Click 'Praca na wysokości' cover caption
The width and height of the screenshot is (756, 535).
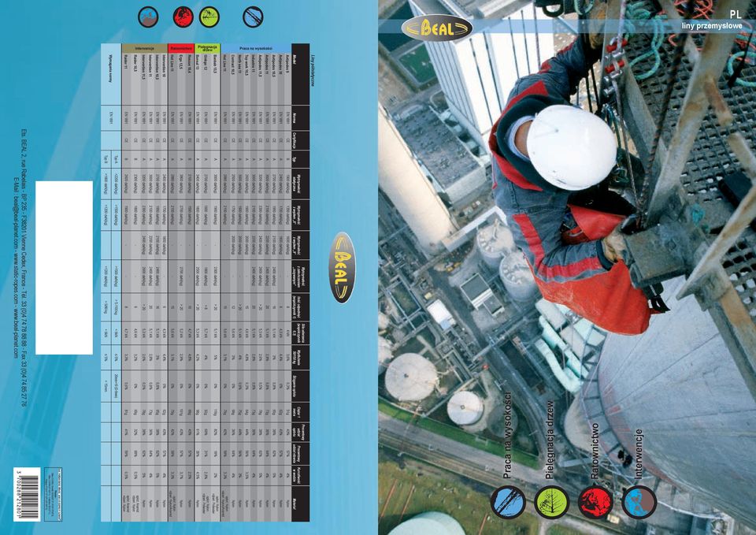(506, 435)
